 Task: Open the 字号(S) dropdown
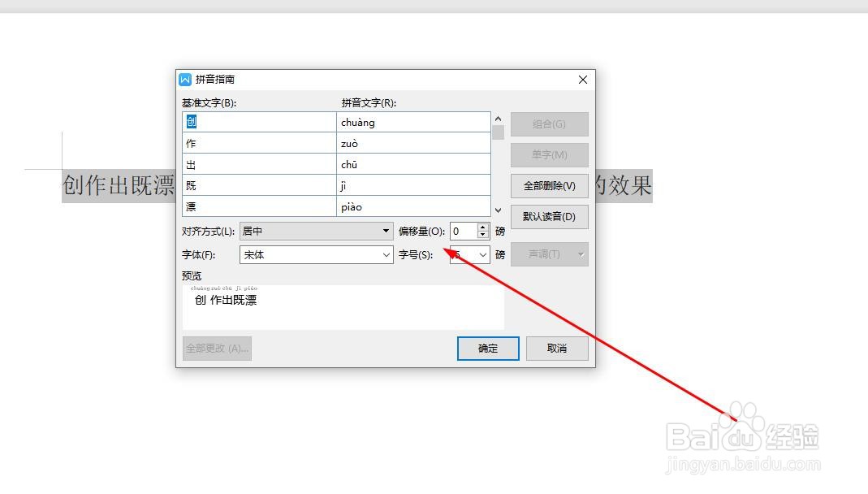[482, 254]
